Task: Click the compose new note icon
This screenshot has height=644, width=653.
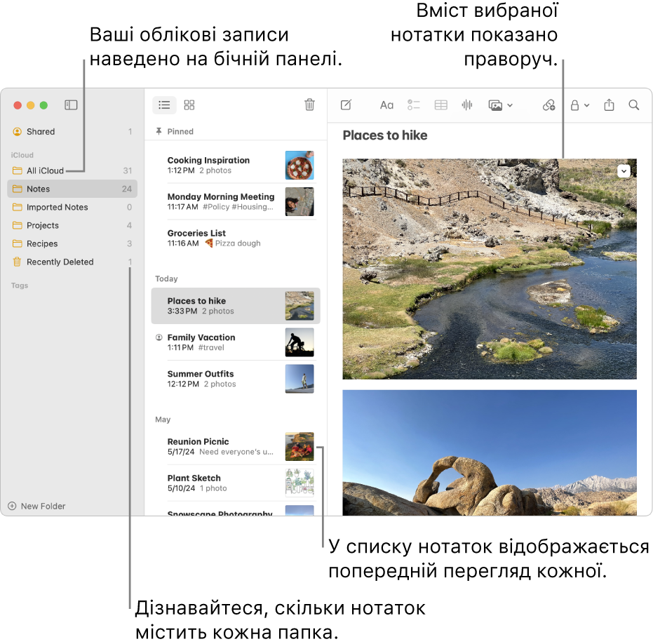Action: pos(346,105)
